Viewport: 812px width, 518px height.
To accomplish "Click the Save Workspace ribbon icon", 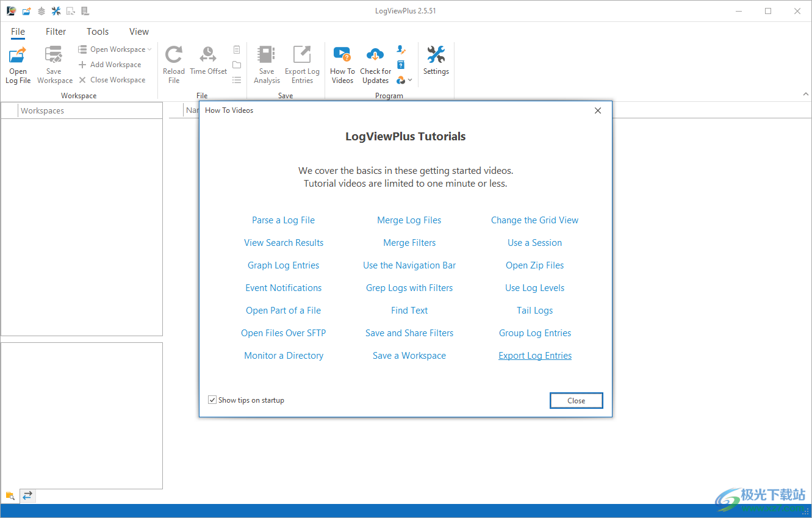I will [54, 56].
